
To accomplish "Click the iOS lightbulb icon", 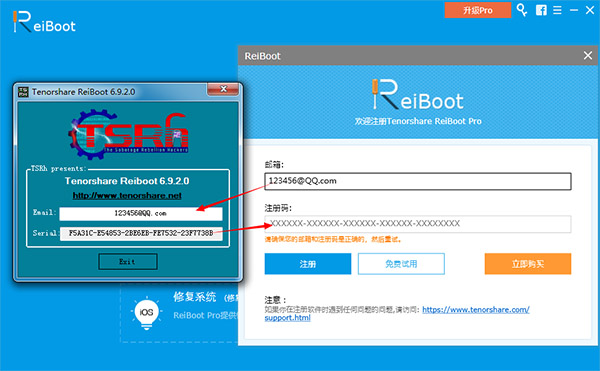I will pos(147,313).
